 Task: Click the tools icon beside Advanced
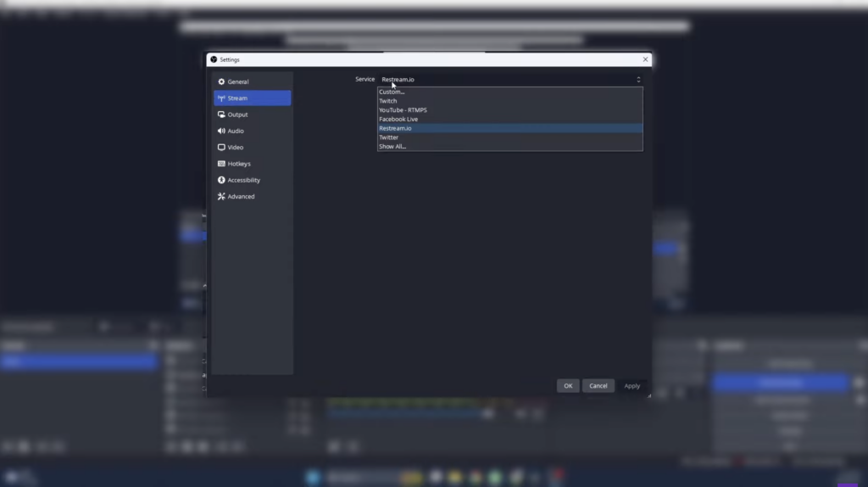[221, 197]
